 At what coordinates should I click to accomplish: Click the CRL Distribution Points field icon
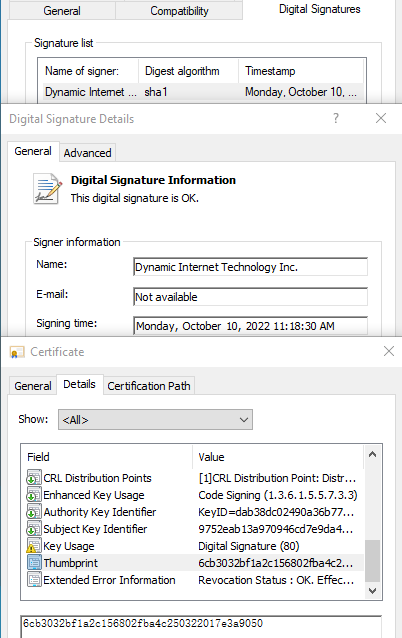pos(34,478)
